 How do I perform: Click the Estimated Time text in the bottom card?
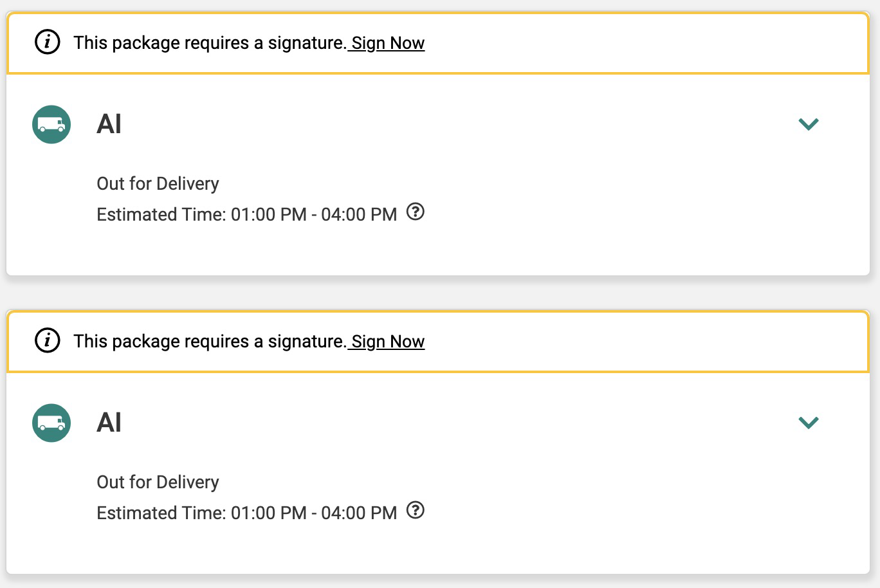(246, 513)
